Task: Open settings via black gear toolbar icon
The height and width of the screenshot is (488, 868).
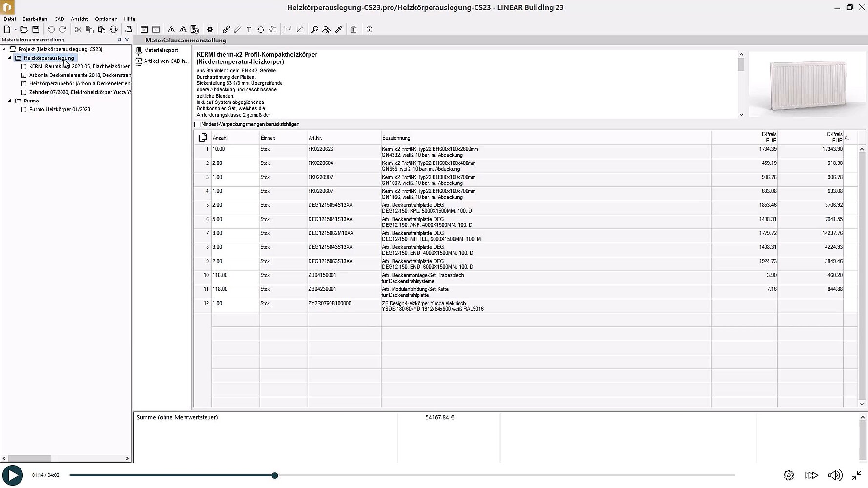Action: [210, 30]
